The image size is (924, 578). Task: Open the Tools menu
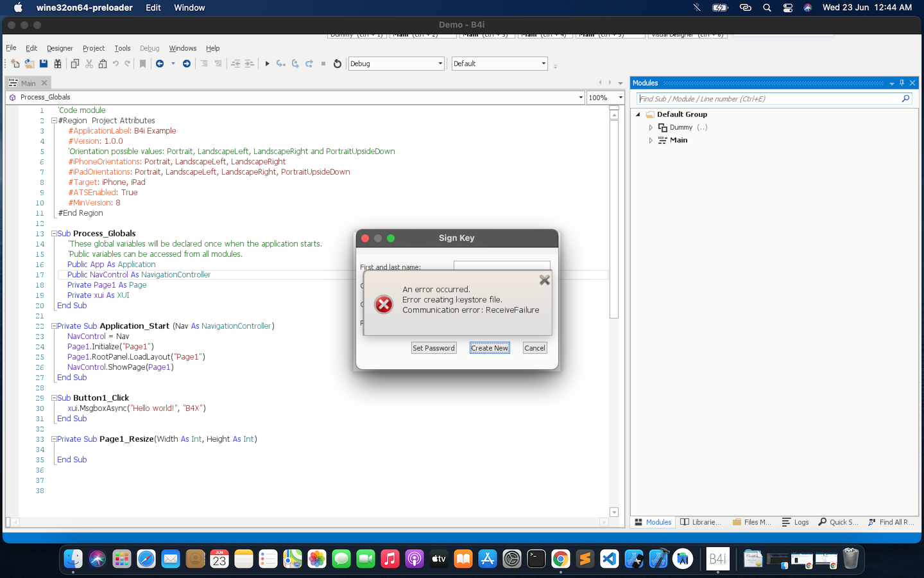[123, 48]
